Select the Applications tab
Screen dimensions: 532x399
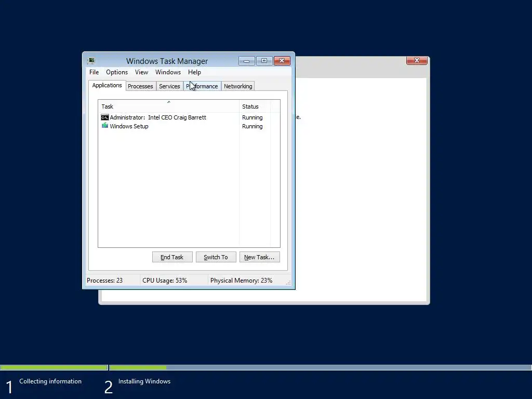pyautogui.click(x=107, y=85)
